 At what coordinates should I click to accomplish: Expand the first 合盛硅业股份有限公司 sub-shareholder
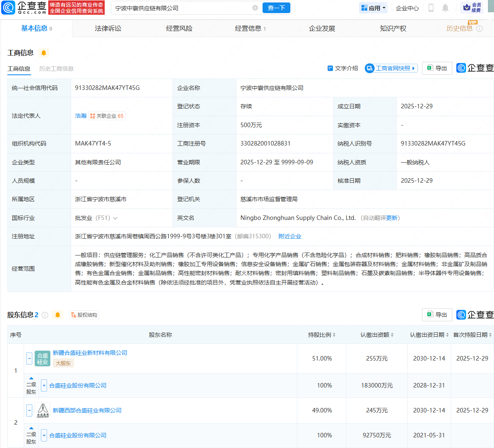tap(44, 385)
